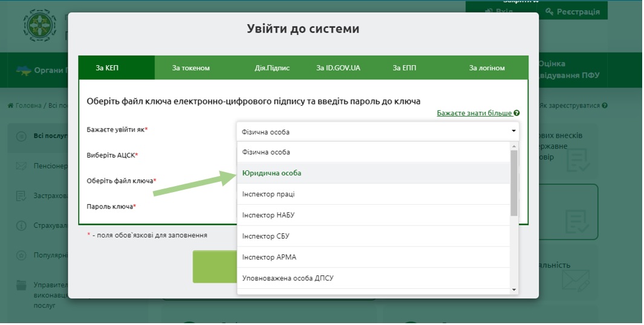Click the folder icon in the left sidebar

pyautogui.click(x=21, y=285)
